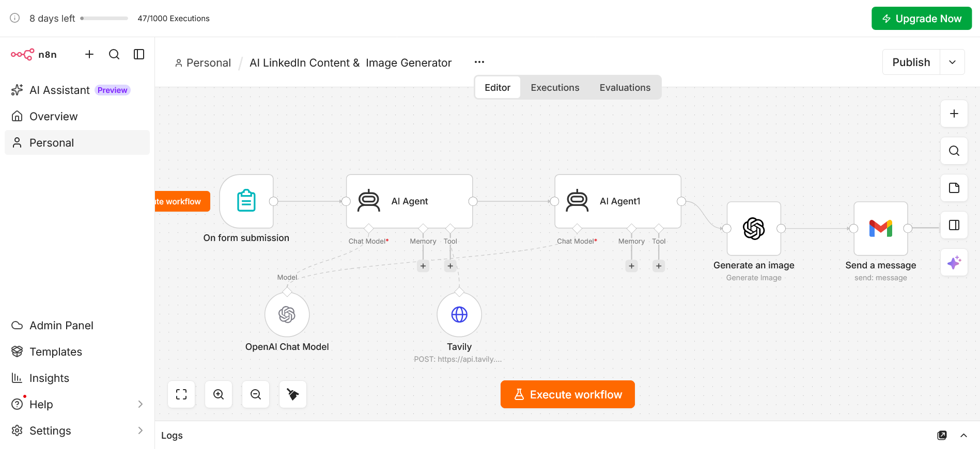
Task: Click the executions usage progress bar
Action: [104, 19]
